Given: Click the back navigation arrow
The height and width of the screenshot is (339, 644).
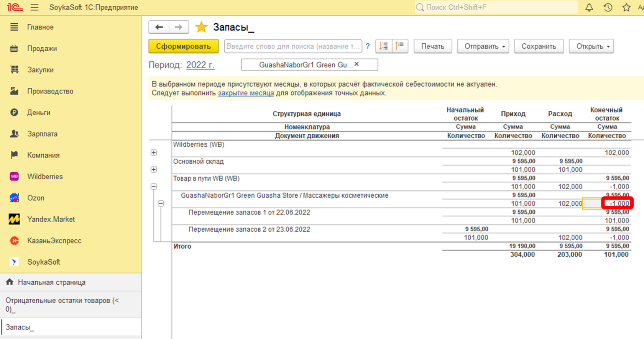Looking at the screenshot, I should coord(159,27).
